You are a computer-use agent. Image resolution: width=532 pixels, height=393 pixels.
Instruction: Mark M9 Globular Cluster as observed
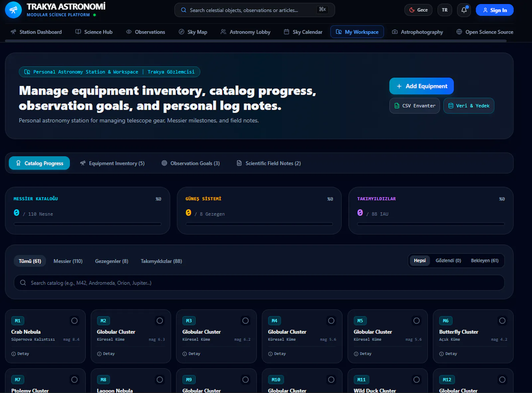[x=245, y=380]
